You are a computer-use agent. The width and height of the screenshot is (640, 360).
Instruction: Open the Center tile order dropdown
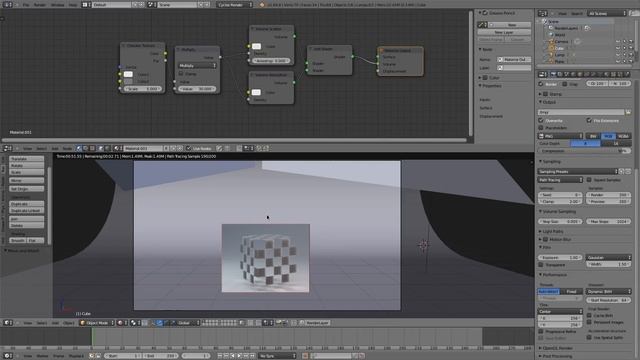pos(560,311)
